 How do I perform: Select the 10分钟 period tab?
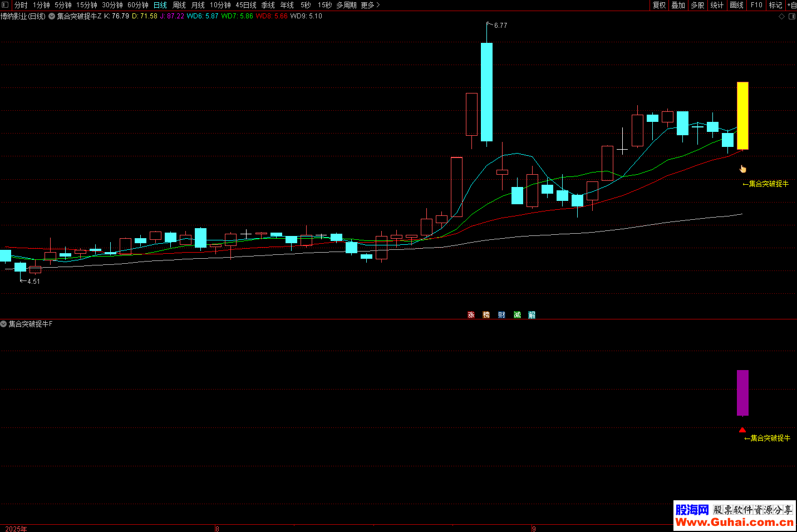[x=220, y=5]
